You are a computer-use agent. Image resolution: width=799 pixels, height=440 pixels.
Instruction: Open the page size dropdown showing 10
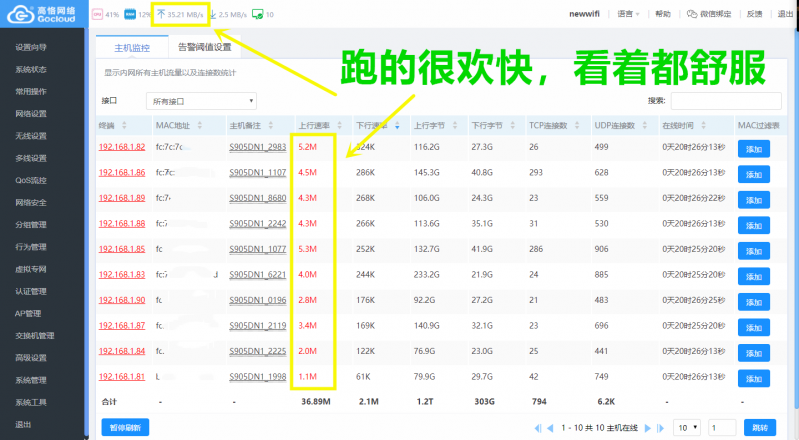coord(687,427)
